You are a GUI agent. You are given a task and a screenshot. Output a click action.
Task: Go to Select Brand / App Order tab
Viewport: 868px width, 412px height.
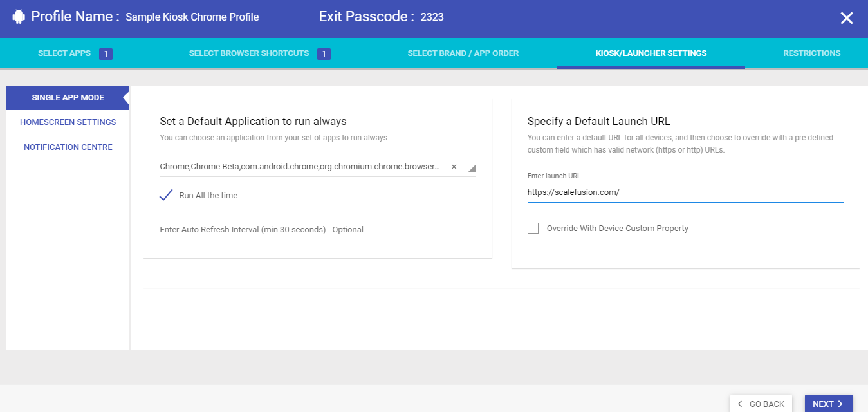pos(463,53)
